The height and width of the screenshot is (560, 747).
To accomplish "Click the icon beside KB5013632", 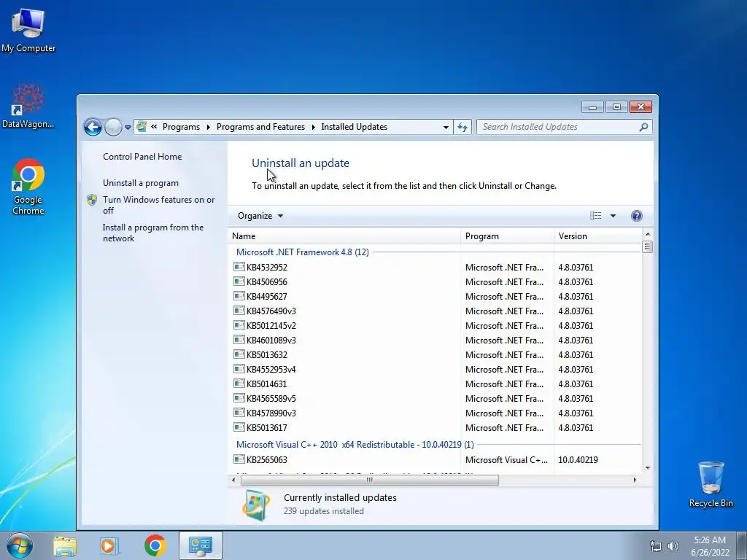I will click(x=239, y=354).
